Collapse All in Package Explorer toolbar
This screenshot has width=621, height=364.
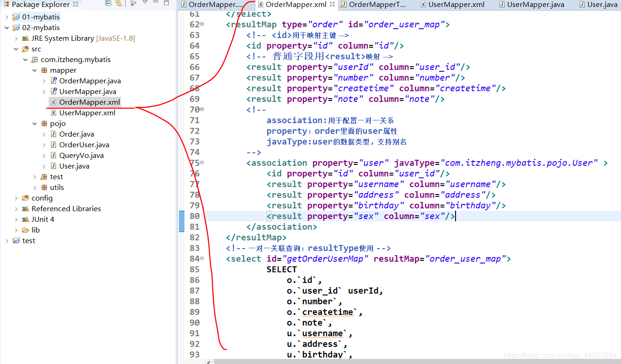[x=108, y=4]
